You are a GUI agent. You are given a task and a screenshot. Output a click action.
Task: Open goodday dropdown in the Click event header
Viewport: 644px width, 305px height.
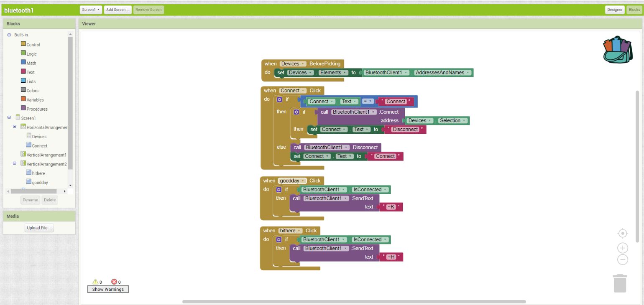292,181
